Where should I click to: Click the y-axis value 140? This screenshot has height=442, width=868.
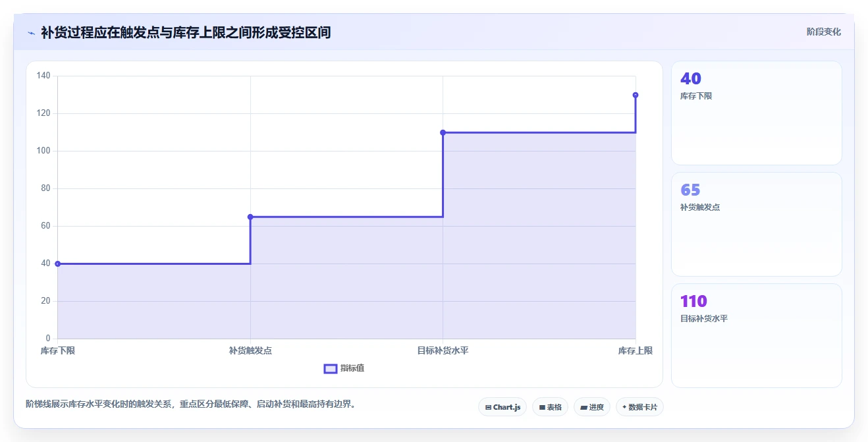pyautogui.click(x=43, y=76)
